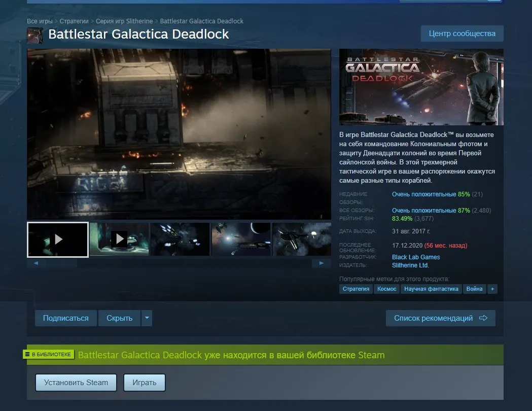
Task: Select the Стратегия tag
Action: point(356,289)
